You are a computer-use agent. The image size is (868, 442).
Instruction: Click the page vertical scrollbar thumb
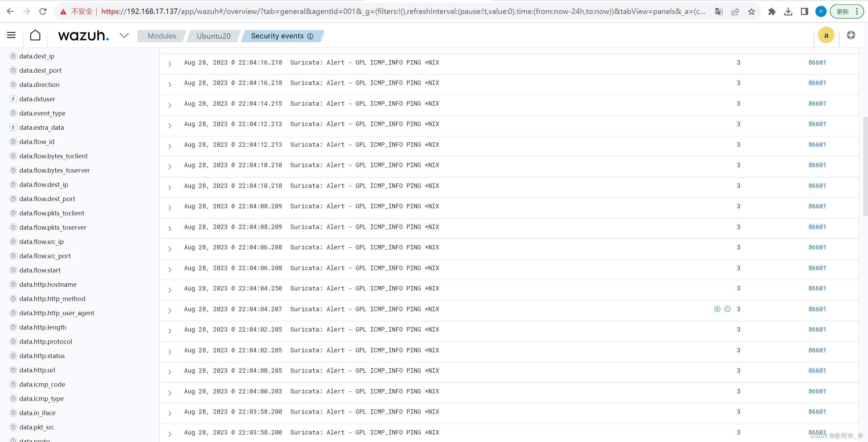coord(865,166)
